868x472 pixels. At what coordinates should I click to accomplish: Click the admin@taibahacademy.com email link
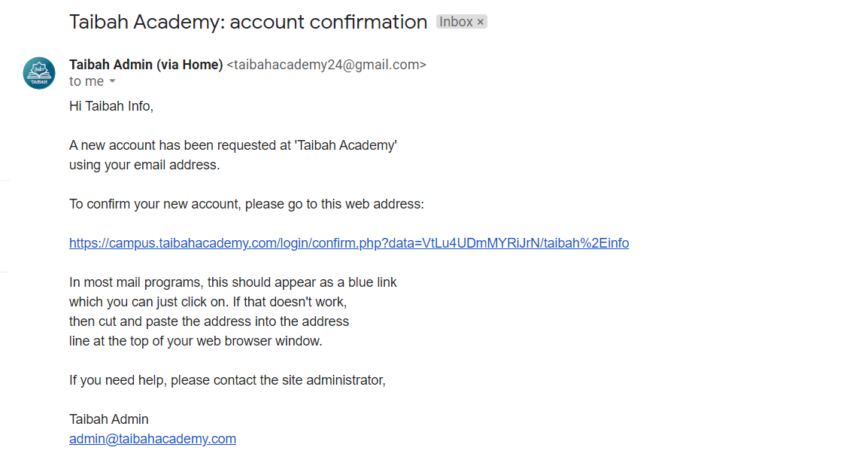(x=152, y=439)
